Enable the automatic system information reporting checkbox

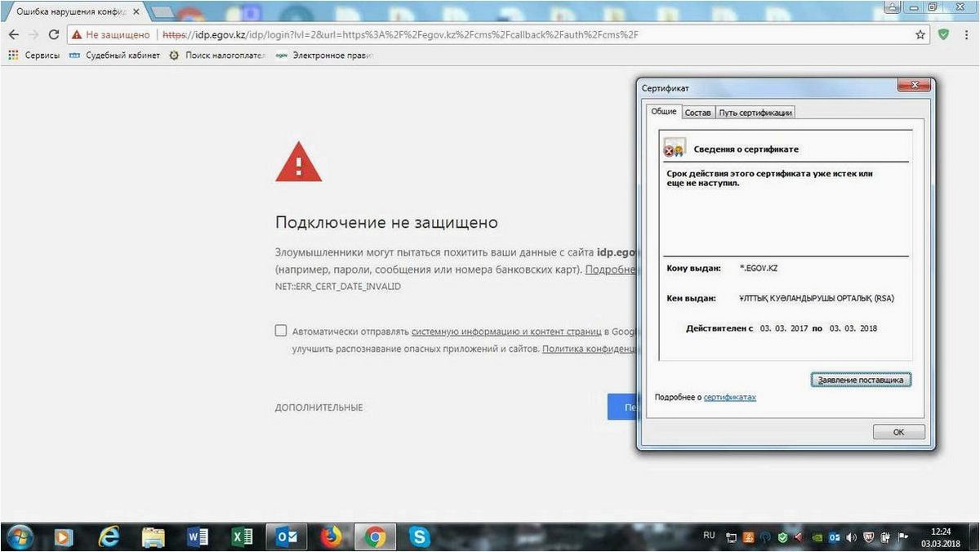[x=281, y=331]
